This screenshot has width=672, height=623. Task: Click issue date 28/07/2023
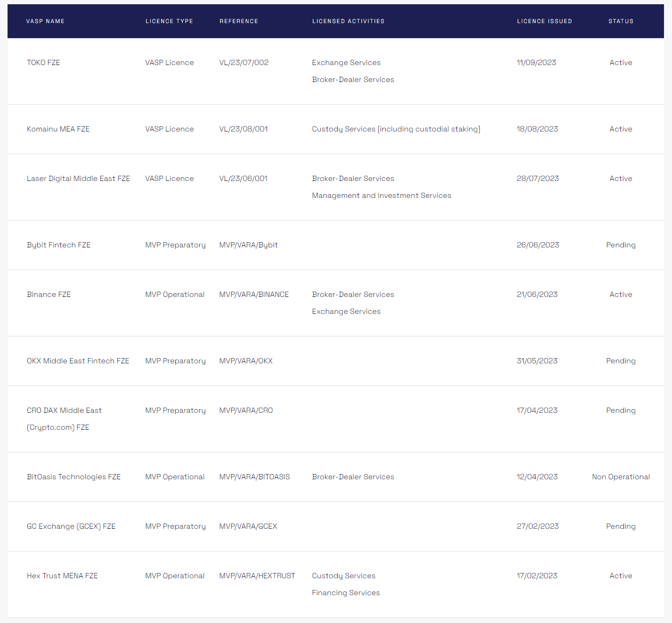click(x=538, y=179)
